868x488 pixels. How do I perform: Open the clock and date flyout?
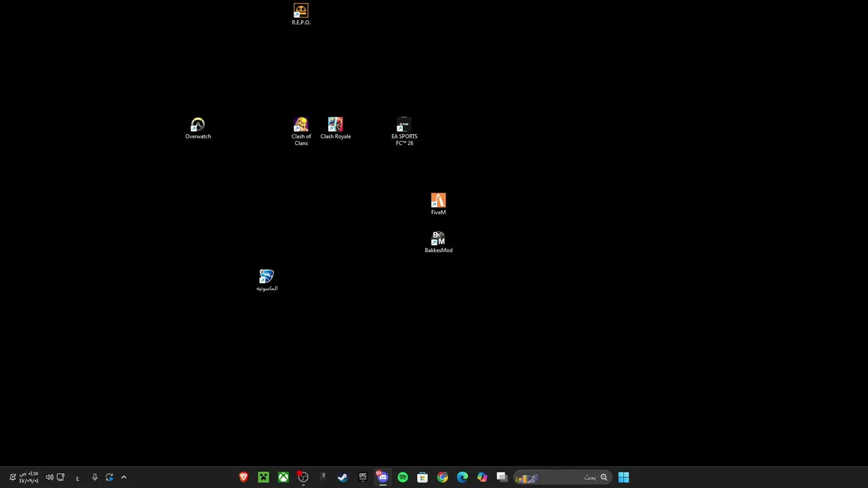29,477
